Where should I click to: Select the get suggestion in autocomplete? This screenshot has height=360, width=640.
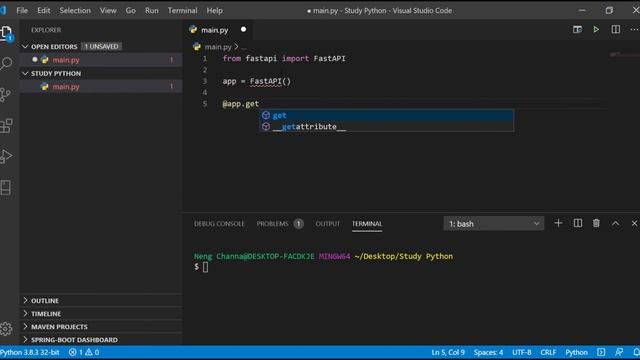(387, 116)
